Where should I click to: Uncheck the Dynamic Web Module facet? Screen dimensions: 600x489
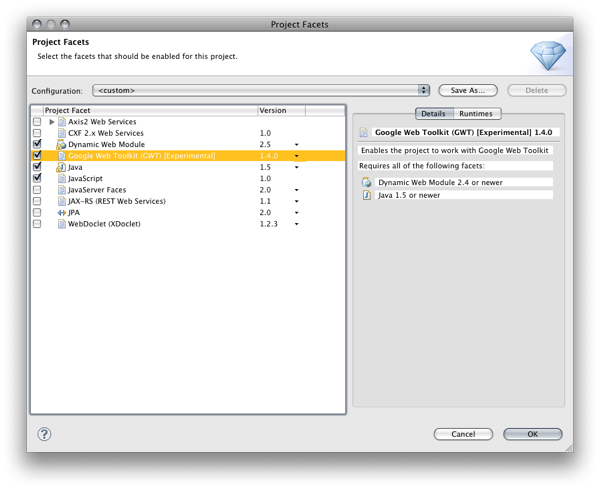point(37,144)
